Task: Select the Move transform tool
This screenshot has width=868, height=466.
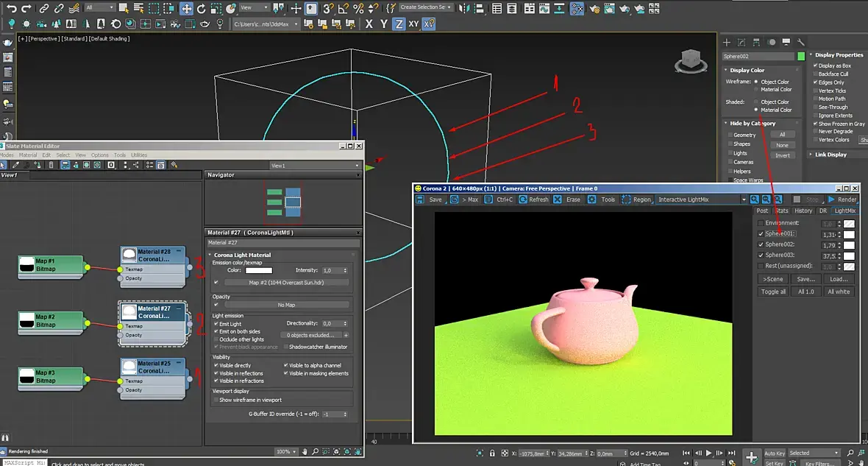Action: coord(186,8)
